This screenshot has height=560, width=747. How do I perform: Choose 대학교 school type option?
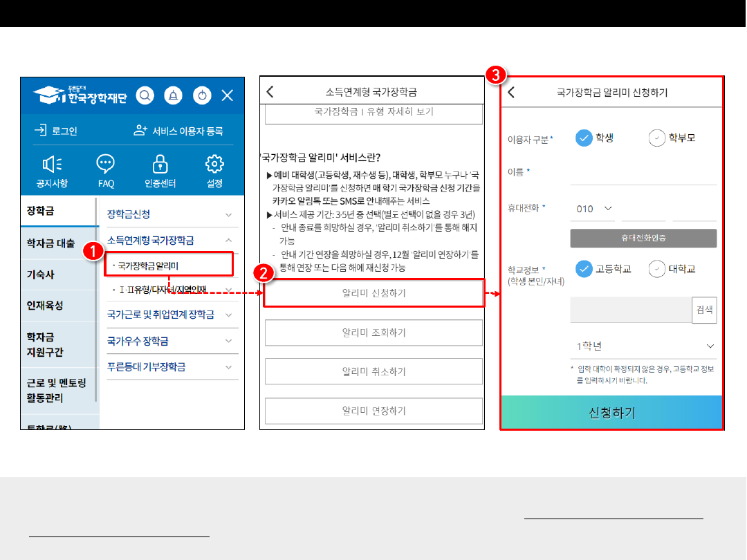pyautogui.click(x=656, y=269)
